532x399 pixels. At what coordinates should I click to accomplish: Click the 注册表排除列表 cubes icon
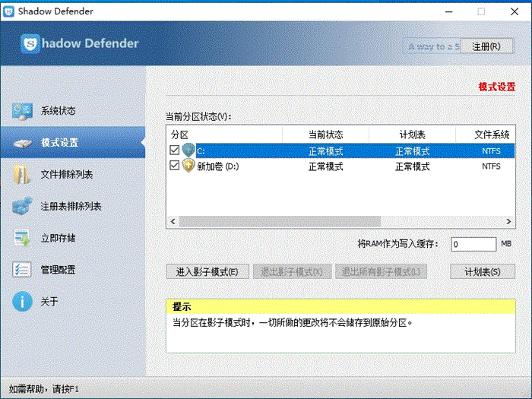[x=22, y=206]
